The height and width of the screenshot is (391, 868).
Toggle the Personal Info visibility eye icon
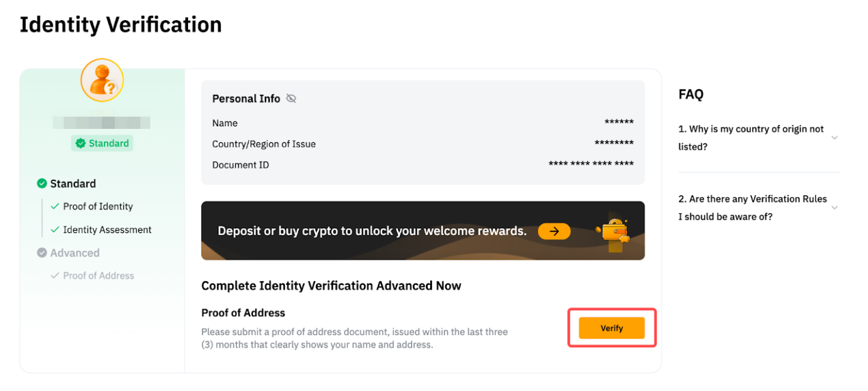(x=291, y=99)
